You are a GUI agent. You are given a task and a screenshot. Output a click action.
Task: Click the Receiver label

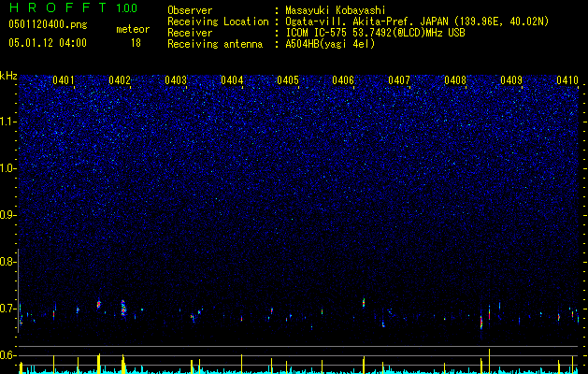(x=190, y=33)
